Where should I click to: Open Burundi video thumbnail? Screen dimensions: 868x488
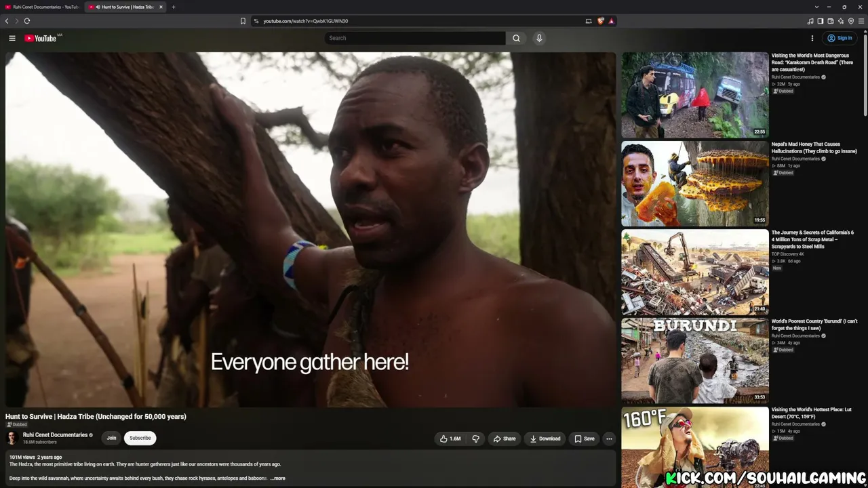click(695, 361)
